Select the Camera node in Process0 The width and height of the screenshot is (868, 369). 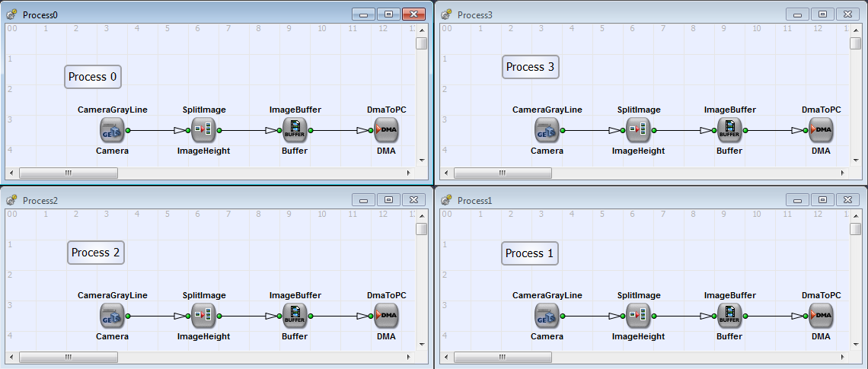112,130
